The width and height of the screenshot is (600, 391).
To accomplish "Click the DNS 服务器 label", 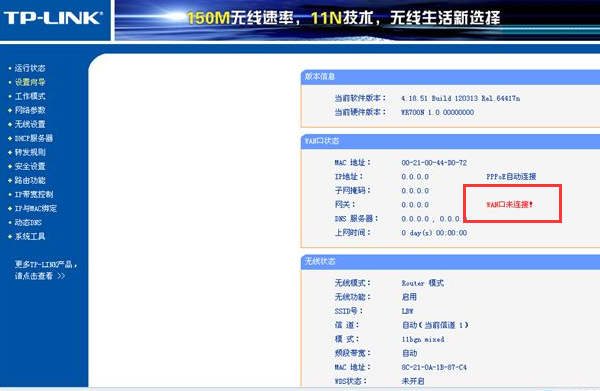I will [x=356, y=218].
